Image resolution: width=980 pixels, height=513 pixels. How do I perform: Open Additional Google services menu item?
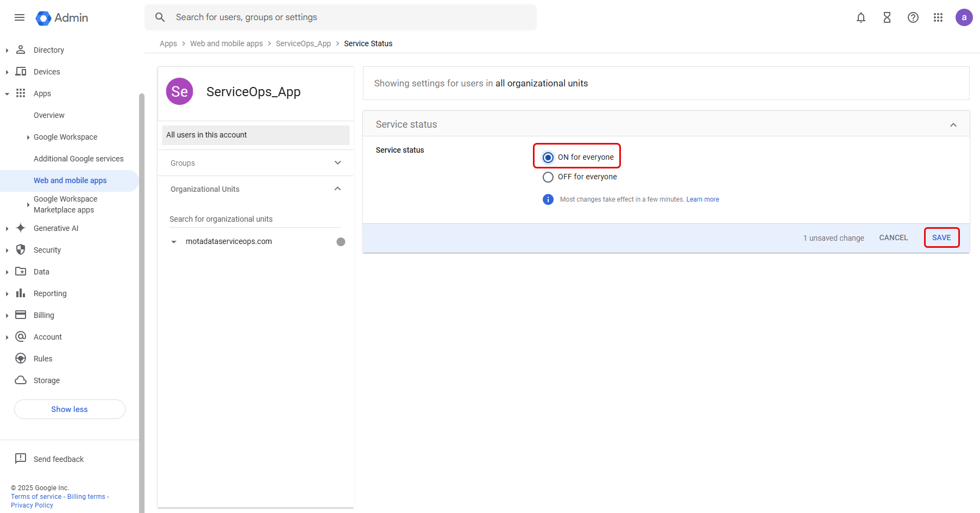[x=78, y=159]
